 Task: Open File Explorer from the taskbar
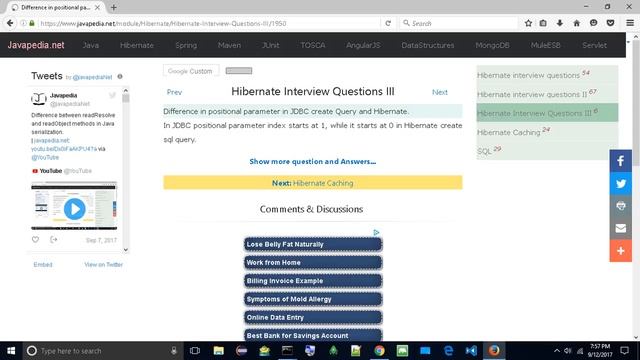218,351
